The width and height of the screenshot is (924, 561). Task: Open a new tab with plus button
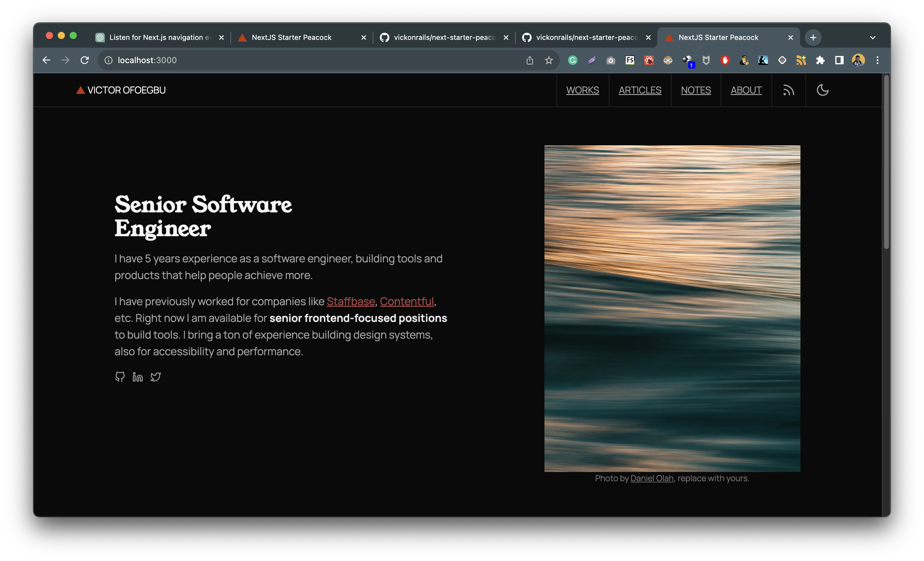coord(813,38)
